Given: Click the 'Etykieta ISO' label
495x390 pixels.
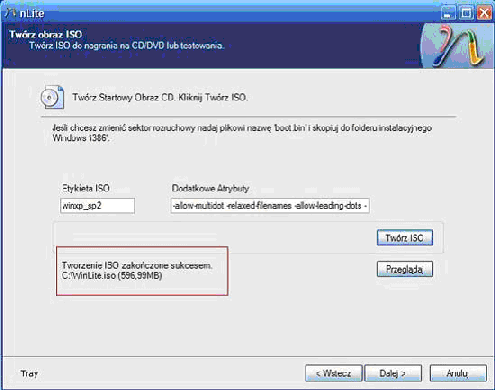Looking at the screenshot, I should [x=86, y=188].
